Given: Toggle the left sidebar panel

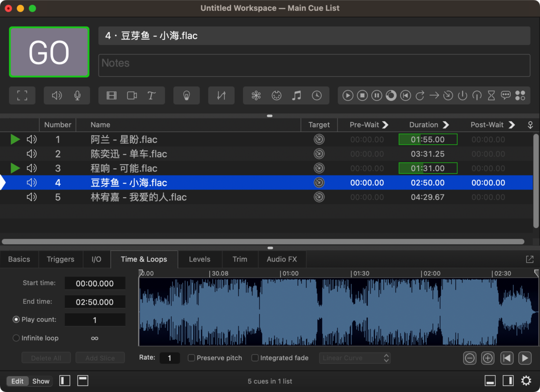Looking at the screenshot, I should pyautogui.click(x=65, y=381).
